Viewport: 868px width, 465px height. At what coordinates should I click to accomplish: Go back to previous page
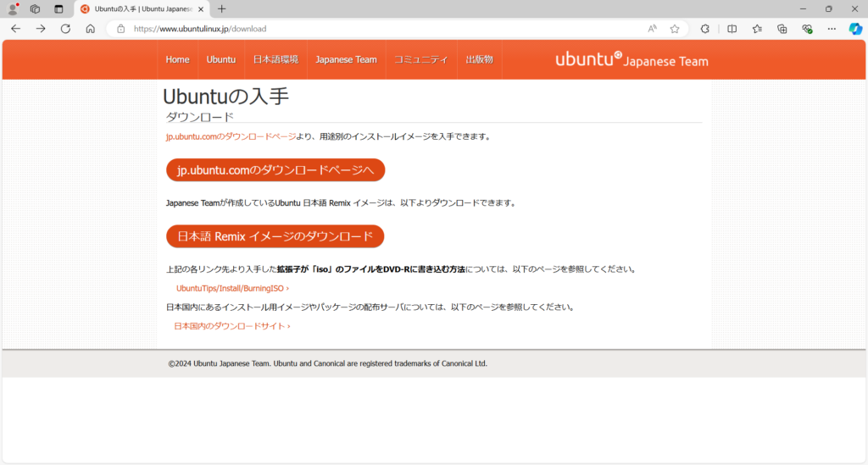(15, 29)
